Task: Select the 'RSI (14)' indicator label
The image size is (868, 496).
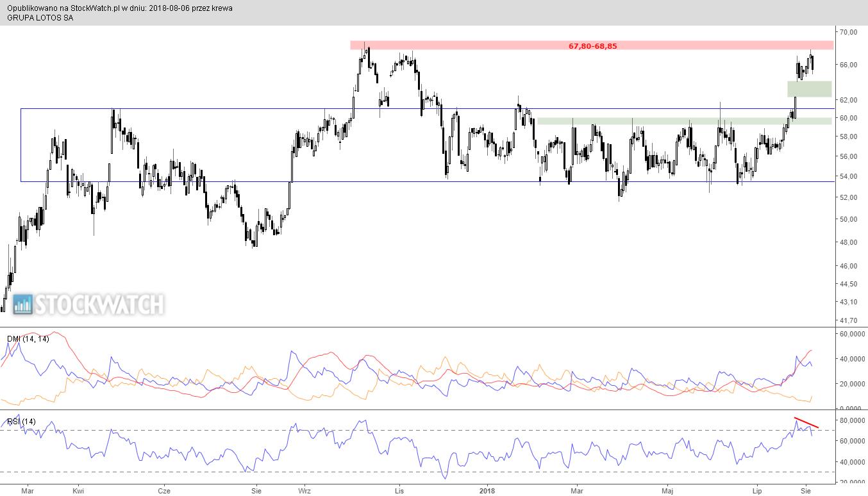Action: (x=21, y=421)
